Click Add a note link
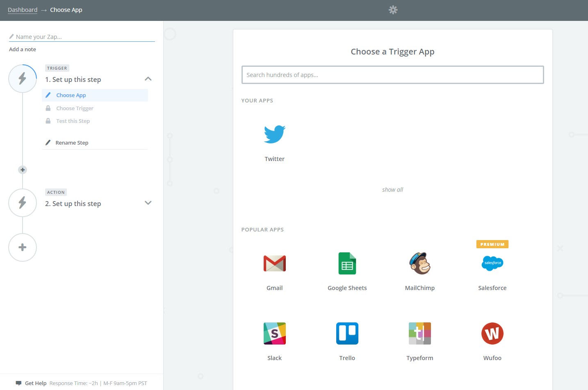 click(x=23, y=49)
